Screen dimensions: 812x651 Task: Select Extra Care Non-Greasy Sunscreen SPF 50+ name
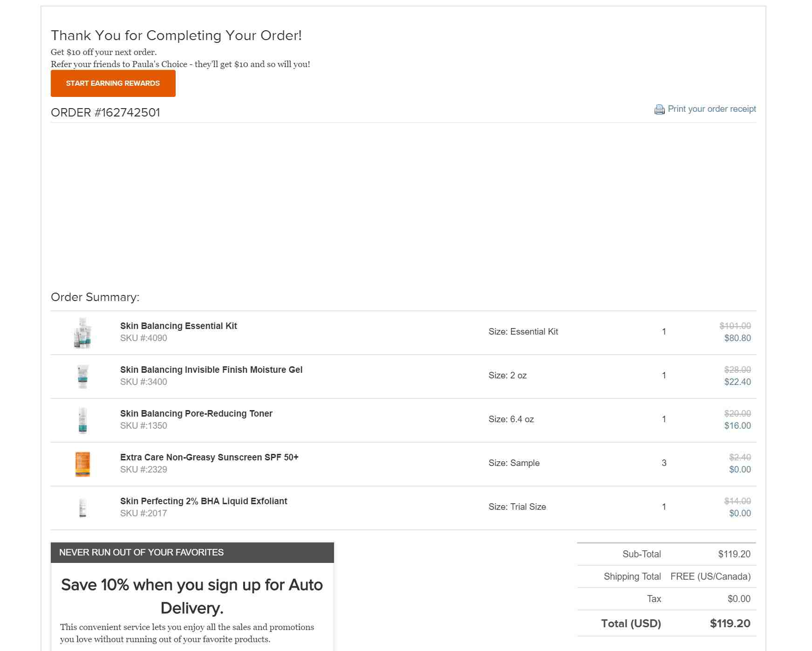pyautogui.click(x=209, y=457)
